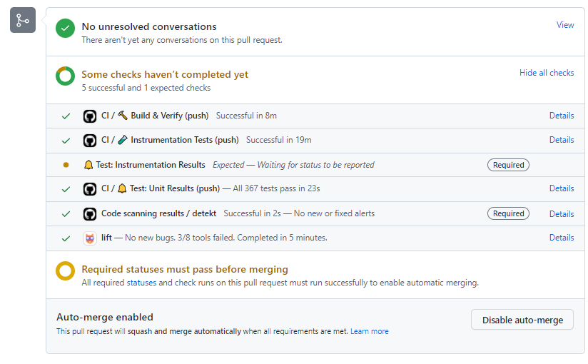Click Required badge on Code scanning results row
This screenshot has width=588, height=364.
click(508, 213)
